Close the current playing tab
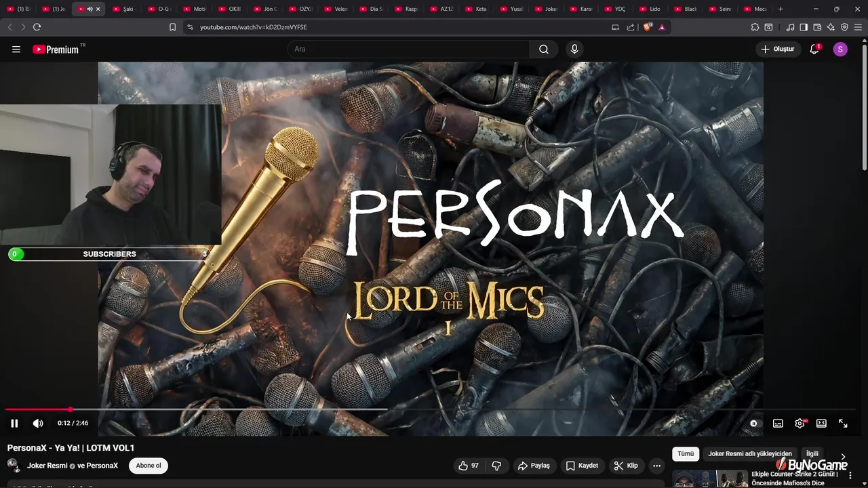The height and width of the screenshot is (488, 868). point(98,9)
